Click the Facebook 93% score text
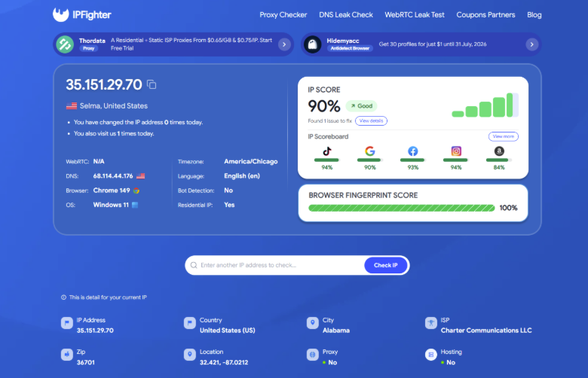The image size is (588, 378). 413,167
